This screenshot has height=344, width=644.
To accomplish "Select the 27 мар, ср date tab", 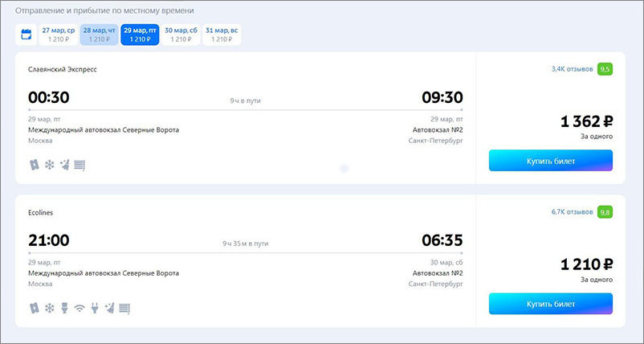I will tap(59, 35).
